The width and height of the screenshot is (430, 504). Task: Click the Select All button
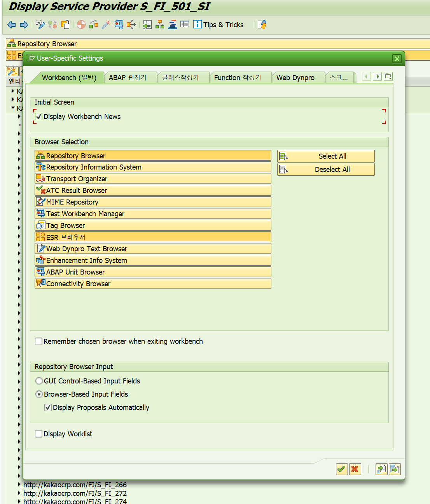326,156
